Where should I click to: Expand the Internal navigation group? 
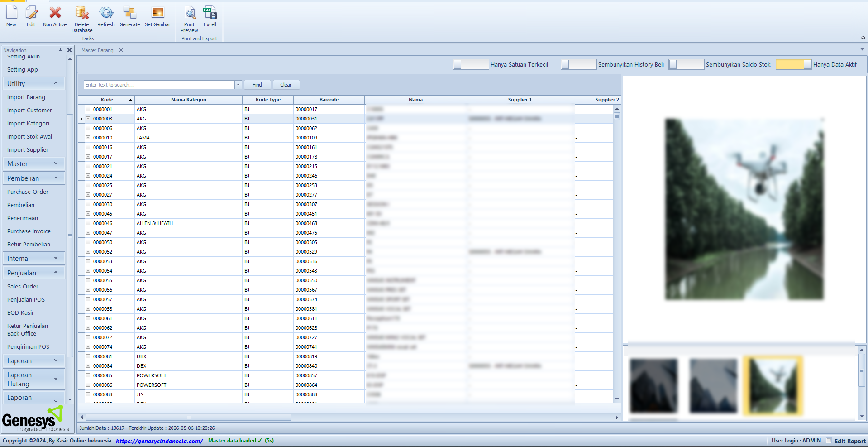[x=34, y=258]
